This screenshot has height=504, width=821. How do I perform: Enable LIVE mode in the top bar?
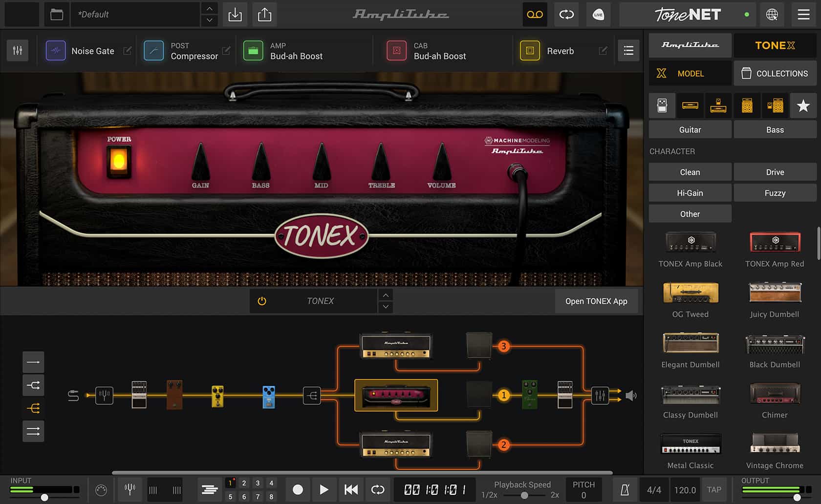[598, 15]
